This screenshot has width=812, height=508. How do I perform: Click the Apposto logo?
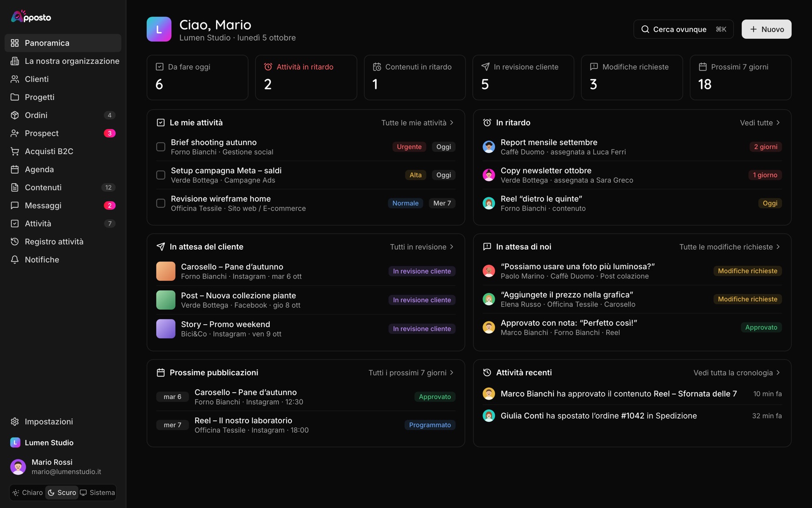pyautogui.click(x=31, y=17)
